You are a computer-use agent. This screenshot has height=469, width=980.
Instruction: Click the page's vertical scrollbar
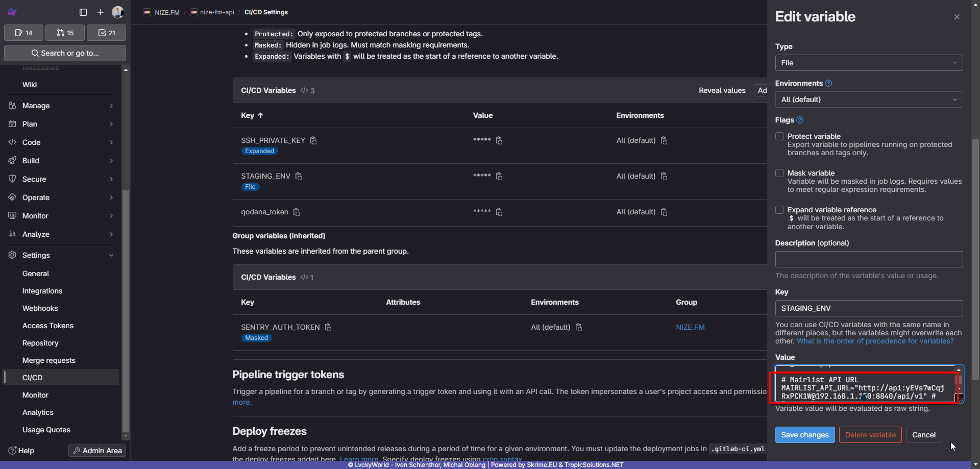[x=975, y=255]
